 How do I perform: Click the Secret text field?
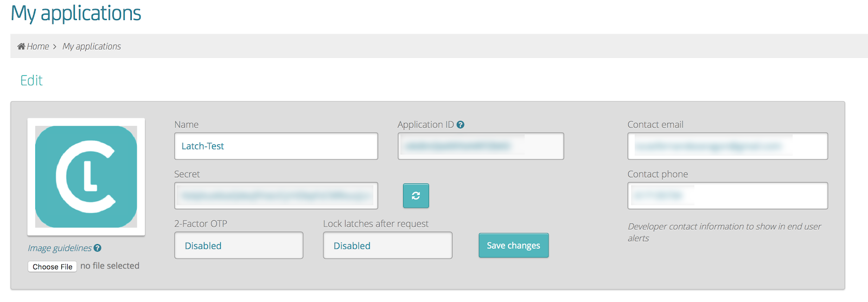(x=276, y=196)
